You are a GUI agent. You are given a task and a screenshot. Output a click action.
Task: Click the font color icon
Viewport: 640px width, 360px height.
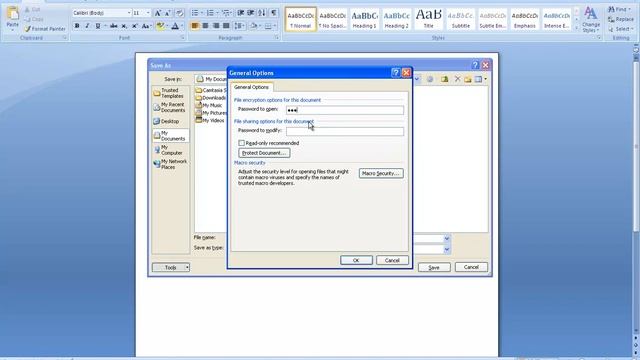coord(175,26)
